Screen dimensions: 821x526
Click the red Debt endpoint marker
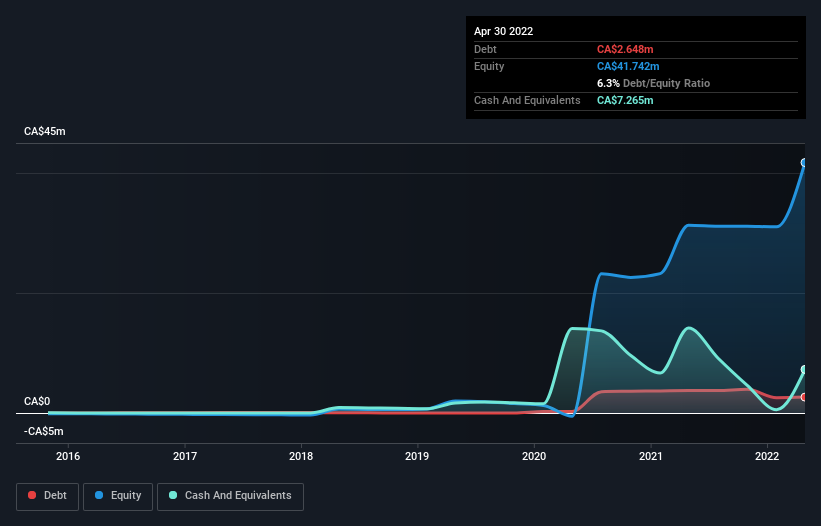click(x=804, y=397)
